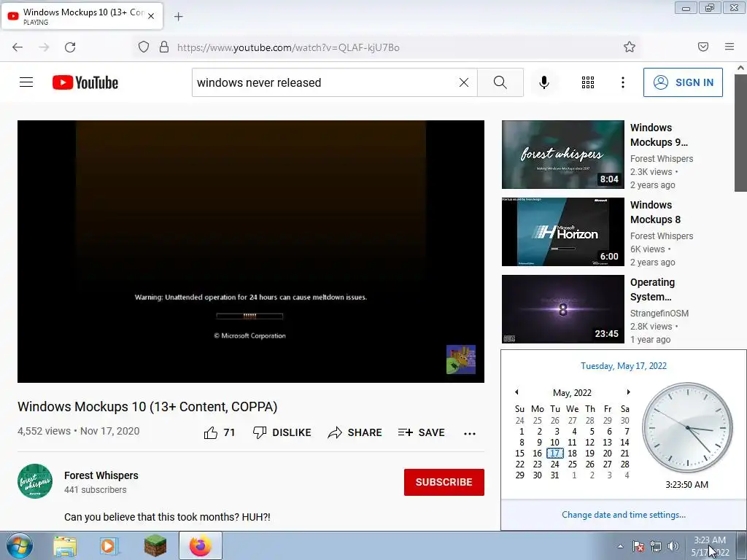747x560 pixels.
Task: Select May 11 in the calendar
Action: (x=572, y=442)
